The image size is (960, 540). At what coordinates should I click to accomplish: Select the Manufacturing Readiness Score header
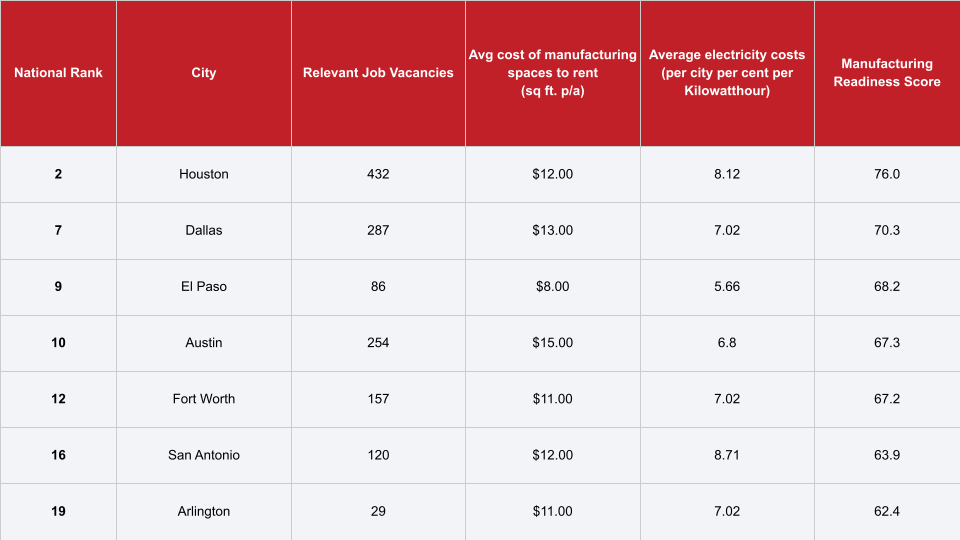pyautogui.click(x=887, y=73)
